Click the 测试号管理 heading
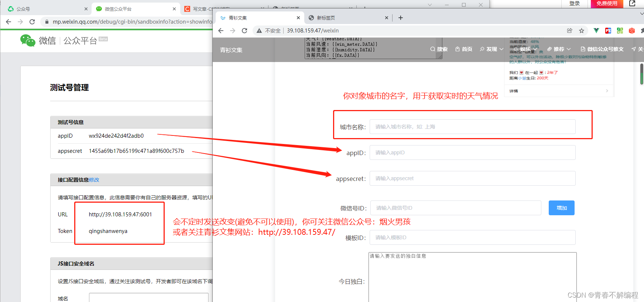This screenshot has height=302, width=644. pos(69,87)
